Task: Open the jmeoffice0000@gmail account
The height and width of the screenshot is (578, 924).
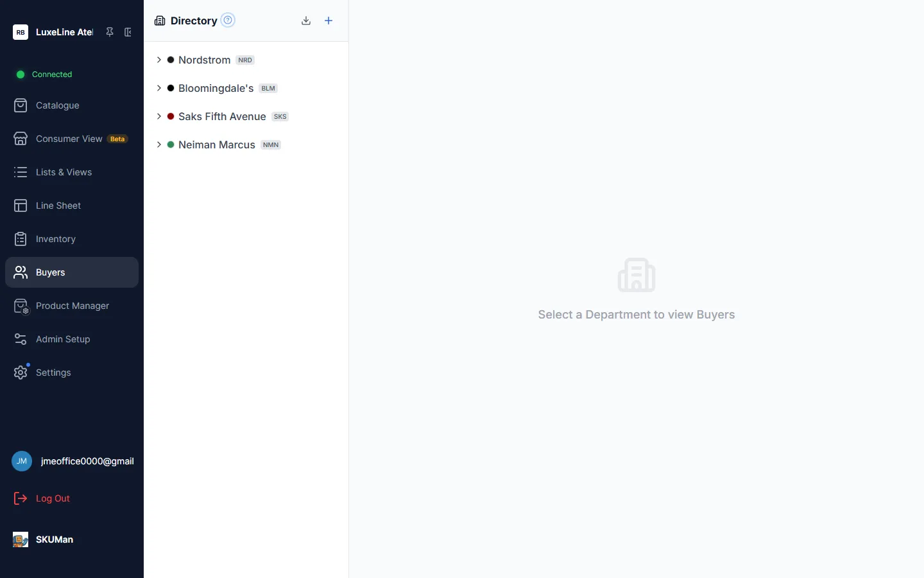Action: click(87, 461)
